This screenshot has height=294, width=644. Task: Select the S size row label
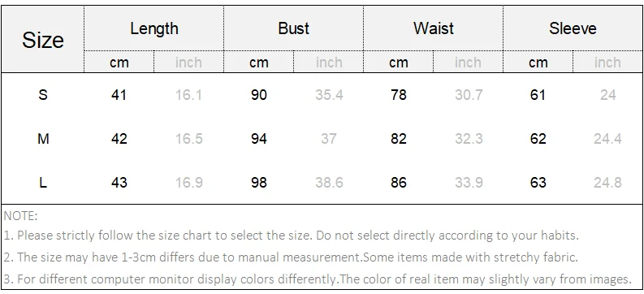click(43, 95)
